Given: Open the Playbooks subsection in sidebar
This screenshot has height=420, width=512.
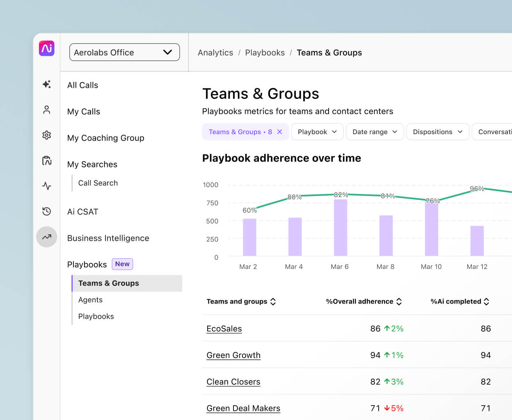Looking at the screenshot, I should point(96,316).
